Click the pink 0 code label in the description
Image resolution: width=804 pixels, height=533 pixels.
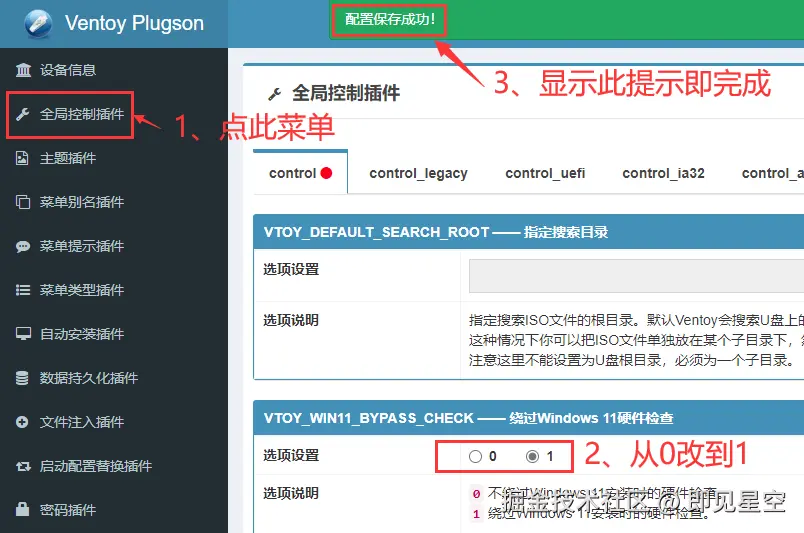pyautogui.click(x=476, y=494)
